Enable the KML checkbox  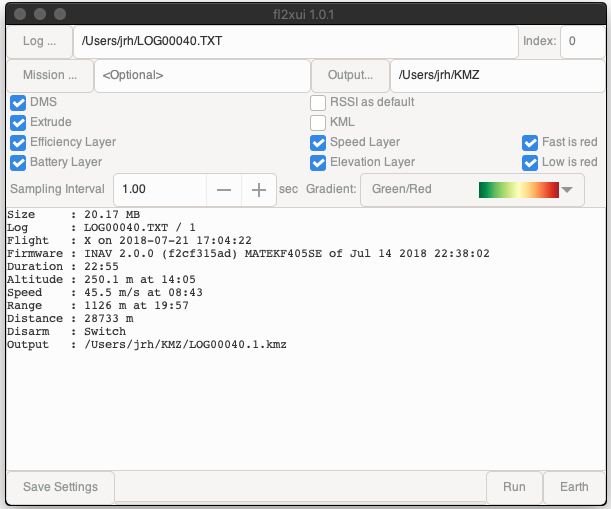318,122
